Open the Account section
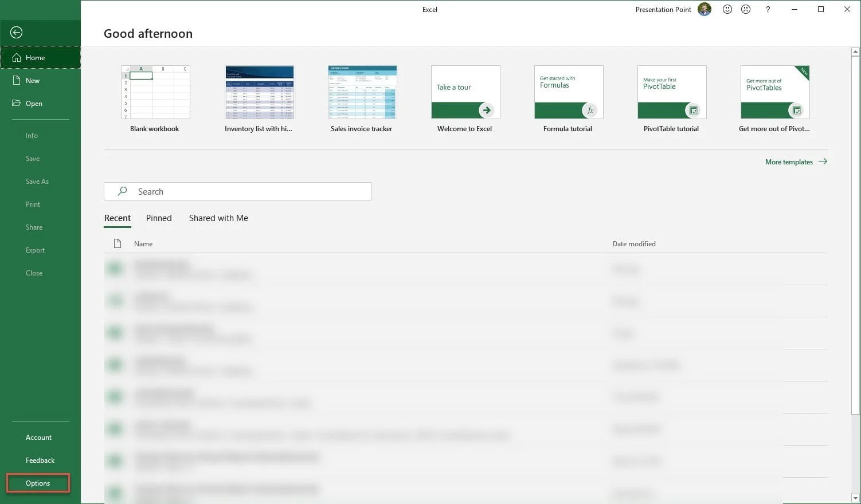Viewport: 861px width, 504px height. pyautogui.click(x=38, y=437)
